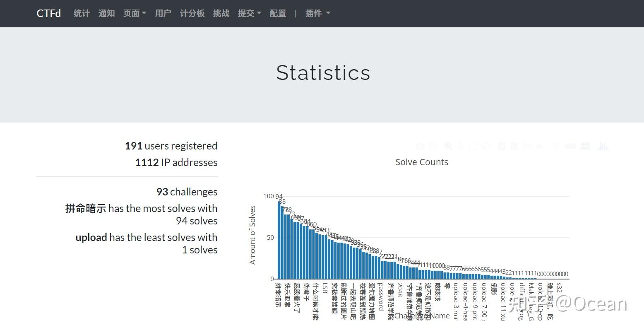This screenshot has height=330, width=644.
Task: Click the camera icon to download chart as PNG
Action: (x=420, y=146)
